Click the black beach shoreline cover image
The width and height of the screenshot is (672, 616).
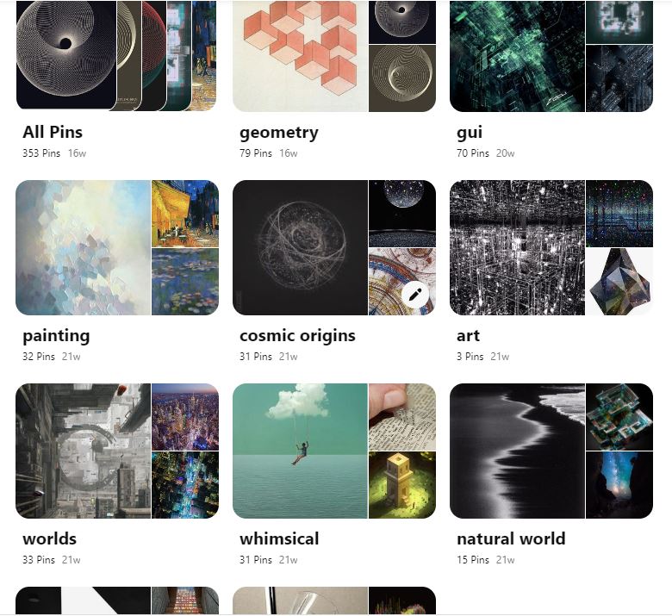(517, 451)
